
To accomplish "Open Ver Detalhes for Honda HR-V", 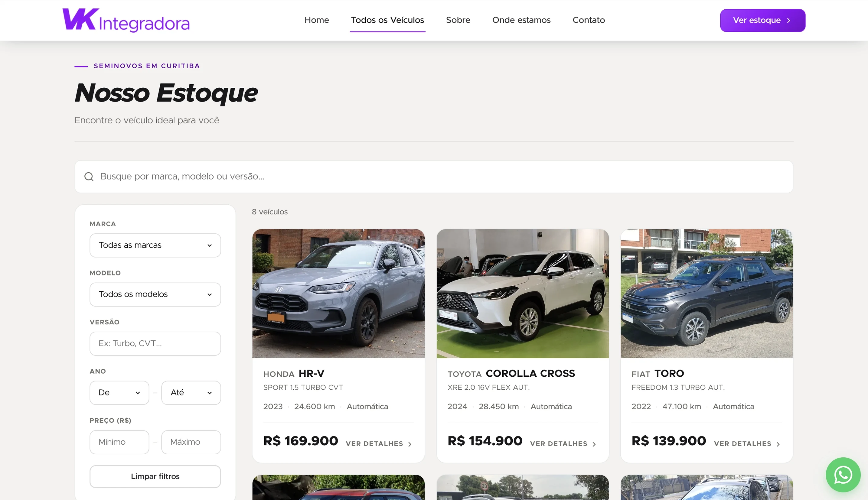I will pyautogui.click(x=379, y=444).
